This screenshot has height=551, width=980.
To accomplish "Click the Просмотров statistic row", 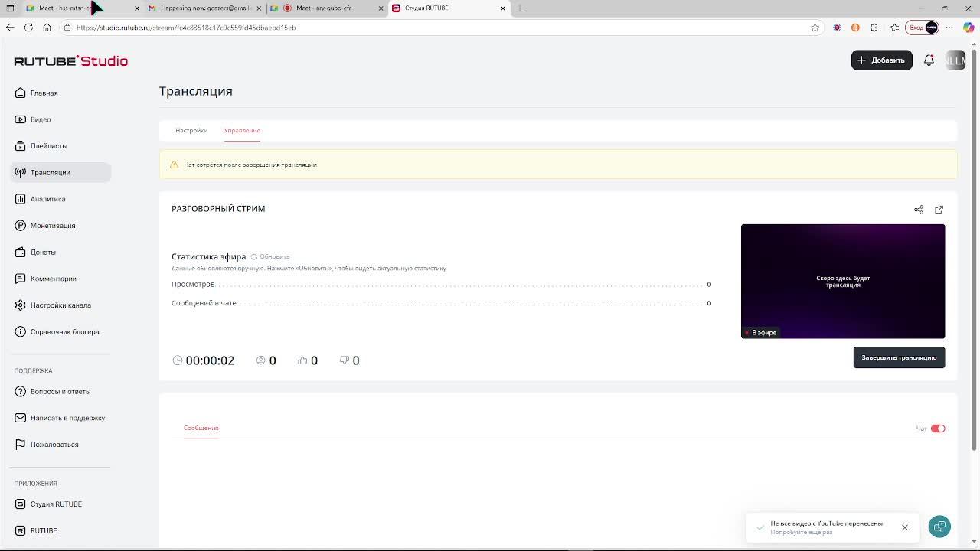I will [441, 284].
